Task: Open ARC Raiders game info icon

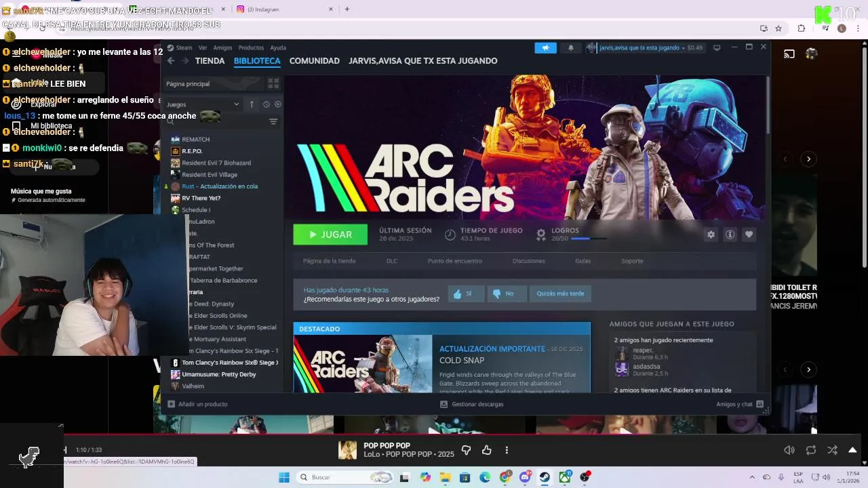Action: (730, 235)
